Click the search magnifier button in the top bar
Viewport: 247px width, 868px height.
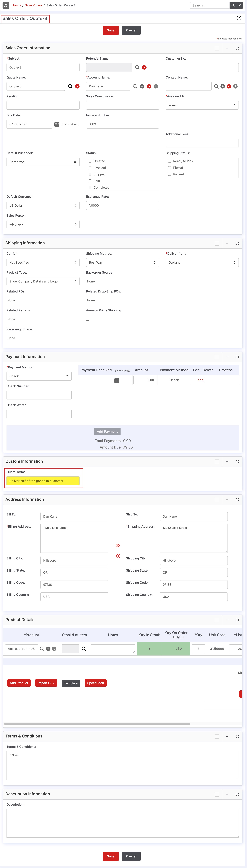click(233, 5)
